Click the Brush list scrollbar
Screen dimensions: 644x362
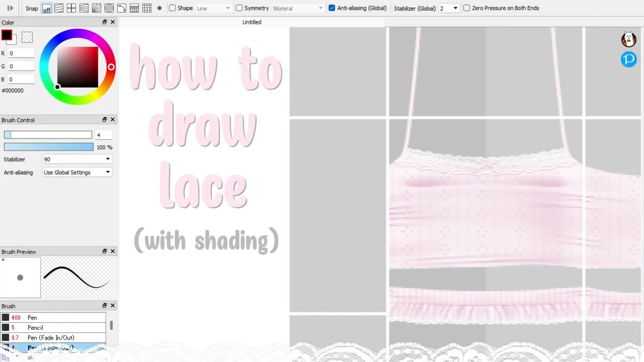click(x=111, y=326)
